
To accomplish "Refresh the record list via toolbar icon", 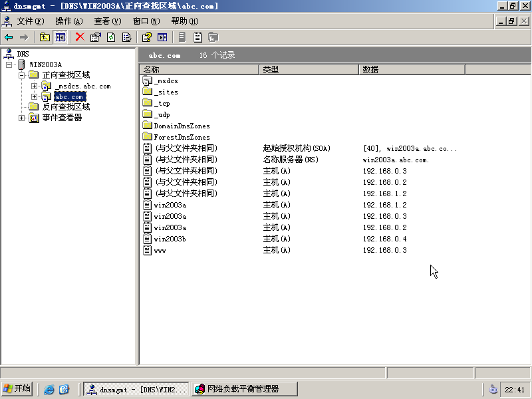I will coord(110,37).
